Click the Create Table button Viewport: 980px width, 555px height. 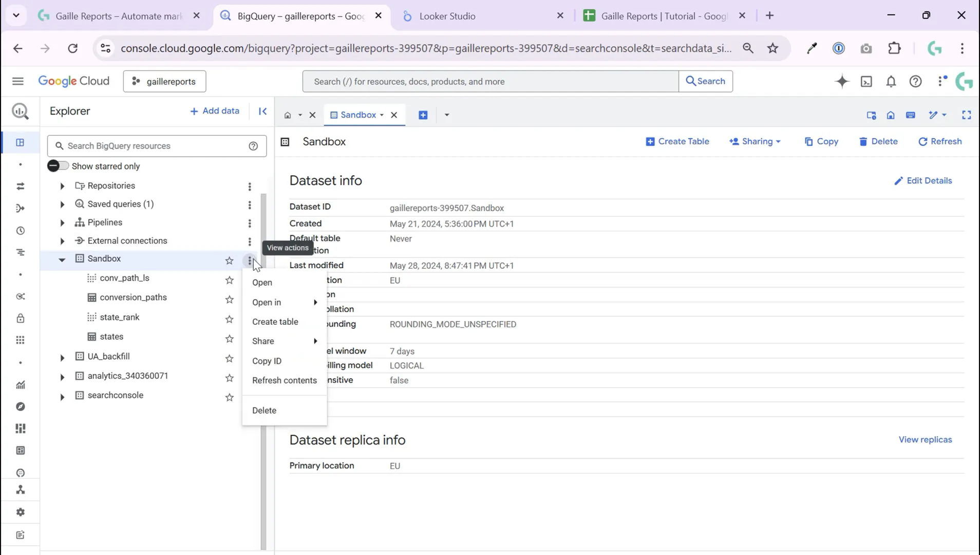(x=677, y=141)
